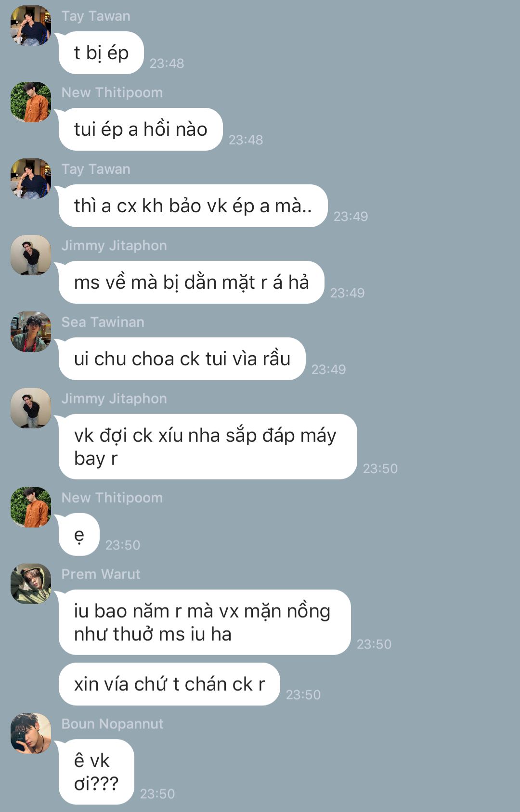Select the "tui ép a hồi nào" message

coord(141,129)
